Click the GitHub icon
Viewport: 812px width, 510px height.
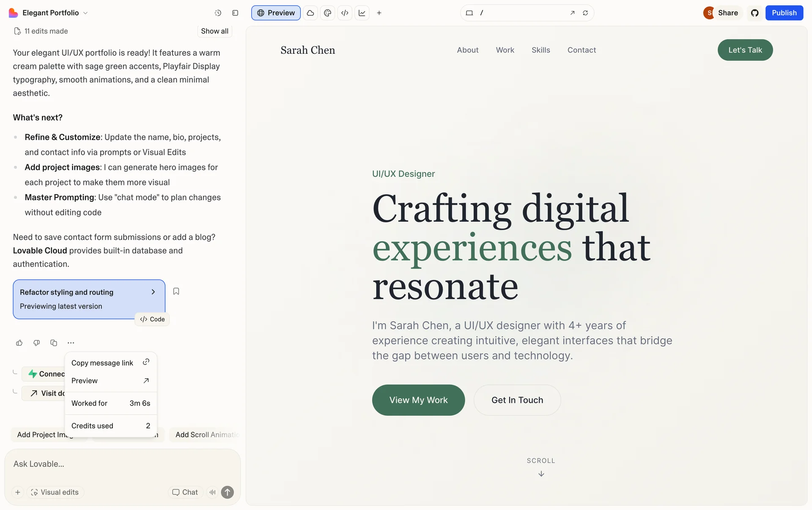(x=755, y=13)
